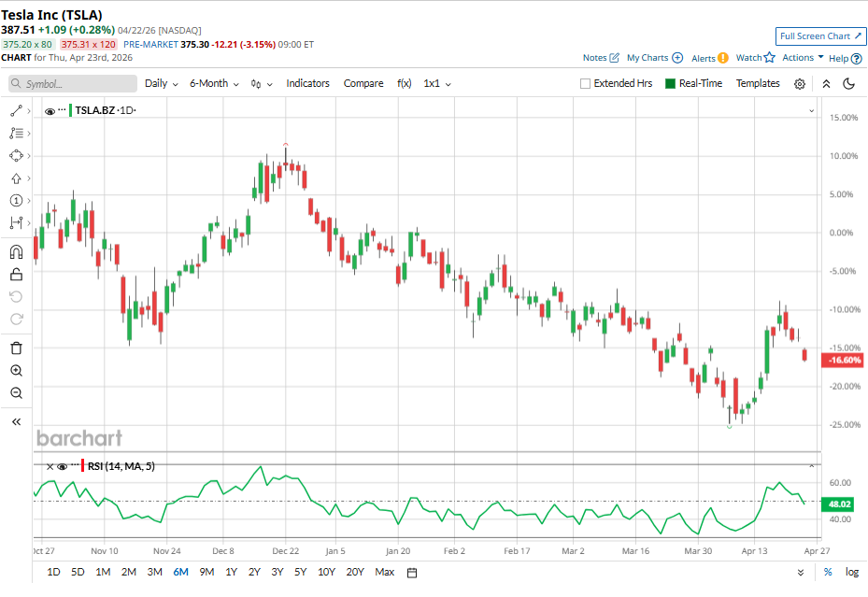Click the Symbol search field
Viewport: 868px width, 597px height.
point(73,84)
